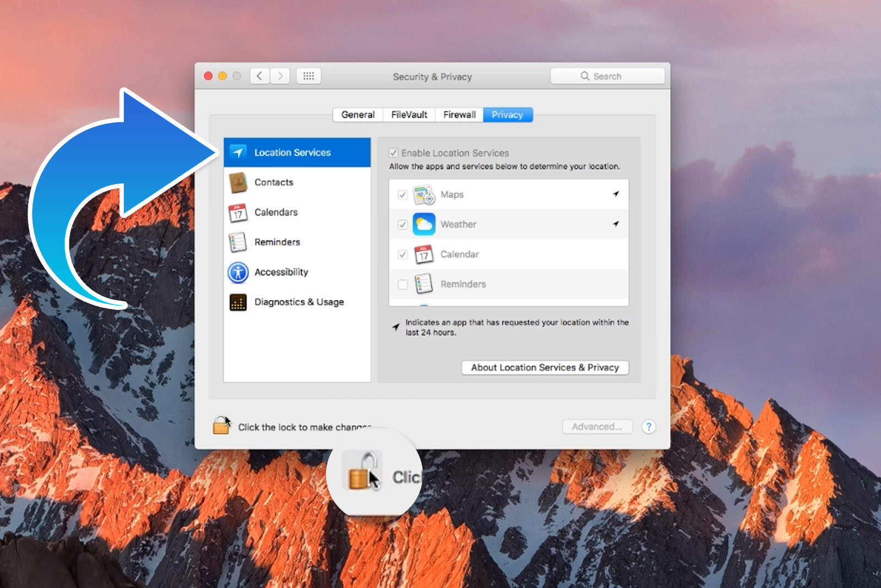Toggle Enable Location Services checkbox

[394, 153]
